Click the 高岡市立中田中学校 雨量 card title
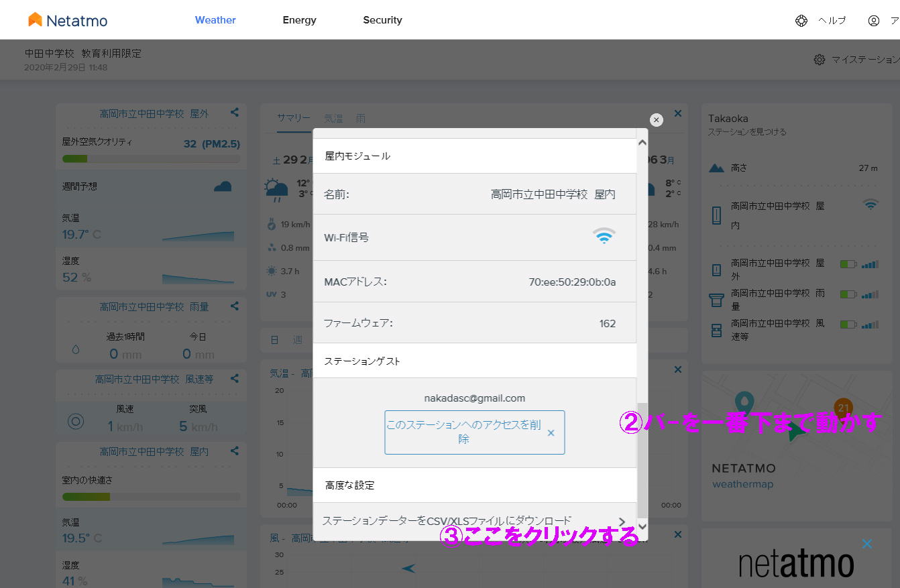Viewport: 900px width, 588px height. (154, 307)
